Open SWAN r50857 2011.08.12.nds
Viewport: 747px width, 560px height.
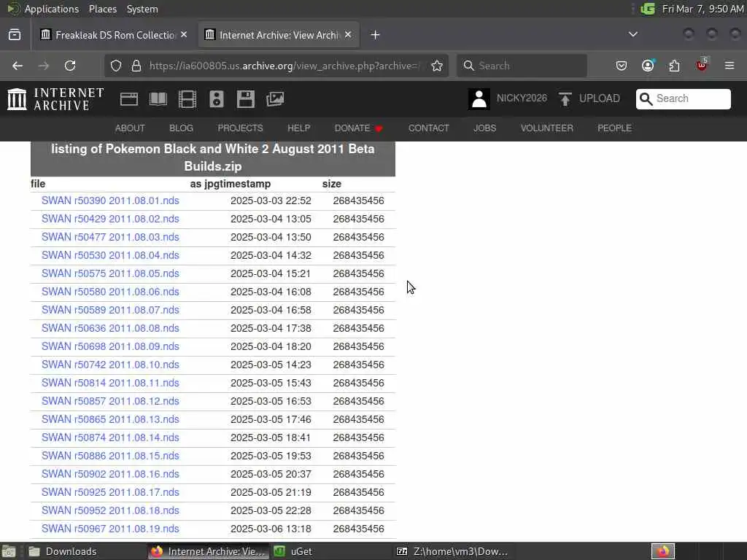tap(110, 401)
